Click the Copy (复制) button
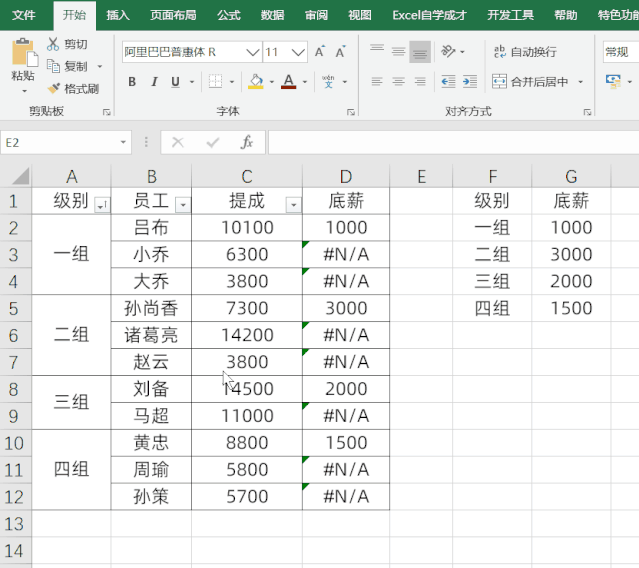Image resolution: width=639 pixels, height=568 pixels. (x=68, y=66)
